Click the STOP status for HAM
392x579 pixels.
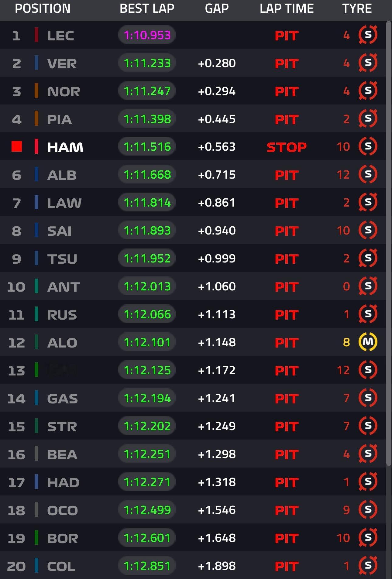(x=287, y=147)
